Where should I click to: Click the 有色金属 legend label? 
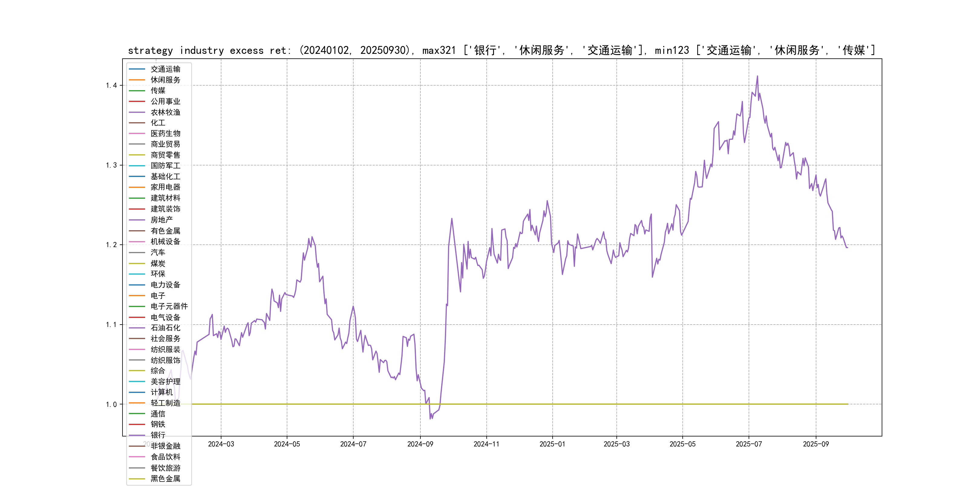(x=165, y=231)
